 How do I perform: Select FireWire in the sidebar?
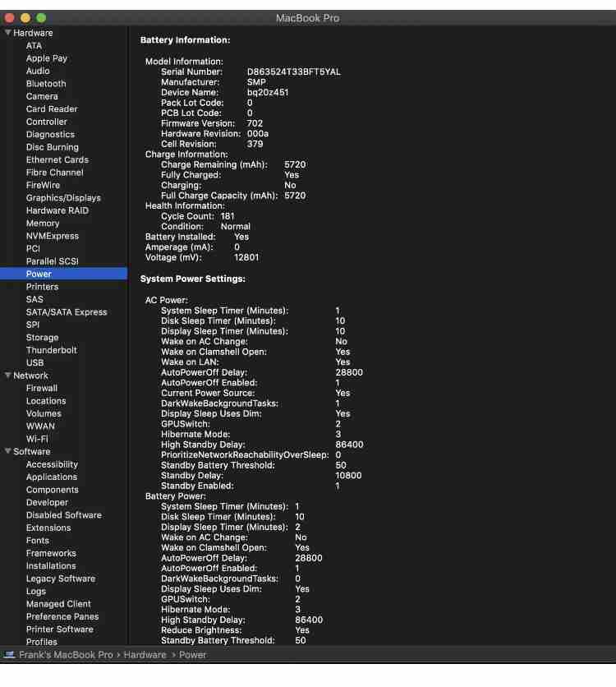click(x=43, y=186)
